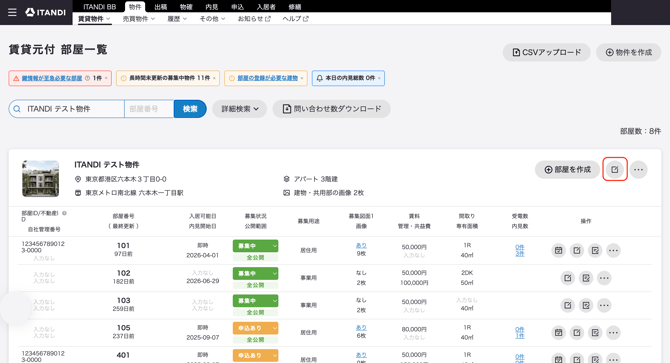Open the hamburger menu icon
The height and width of the screenshot is (363, 670).
[12, 12]
